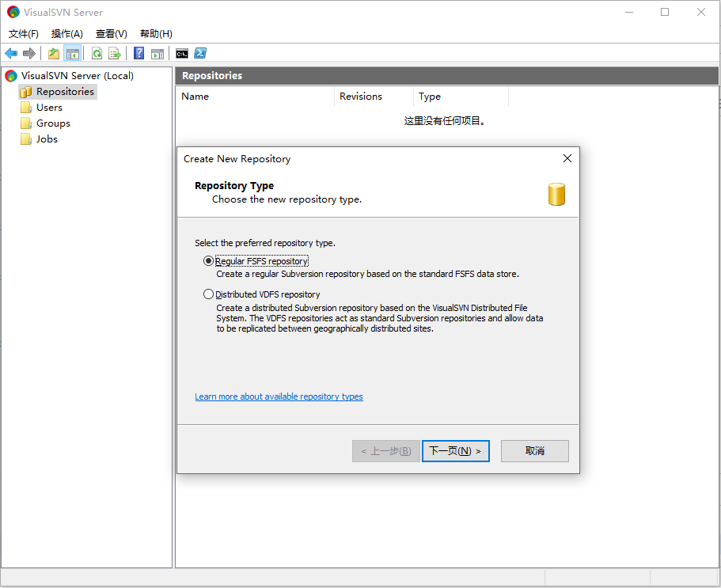Click the green Refresh toolbar icon
This screenshot has height=588, width=721.
(97, 53)
